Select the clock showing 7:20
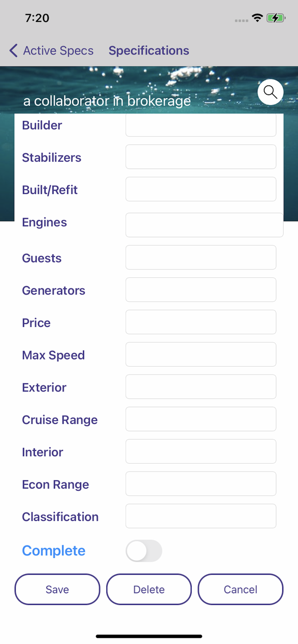Image resolution: width=298 pixels, height=644 pixels. (37, 18)
